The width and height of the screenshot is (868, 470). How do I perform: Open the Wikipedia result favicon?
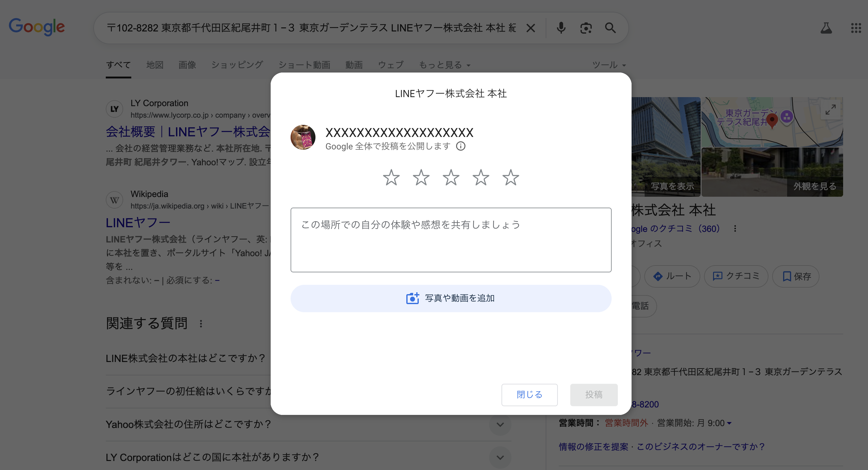point(114,200)
